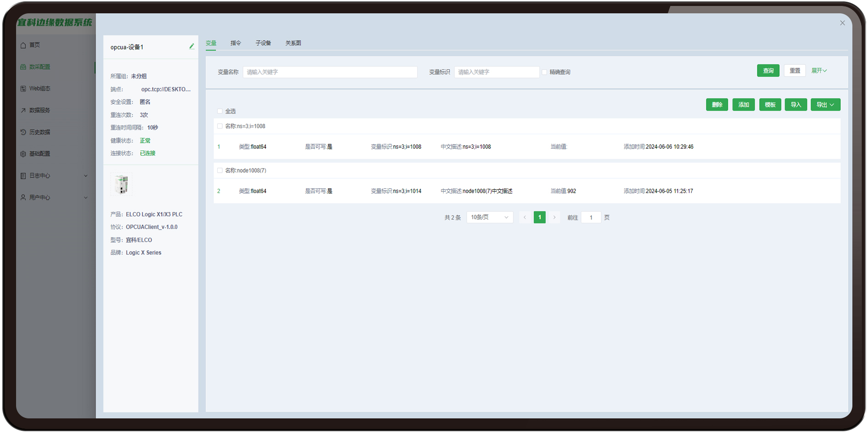Click the 变量名称 keyword input field
Viewport: 868px width, 434px height.
tap(330, 72)
